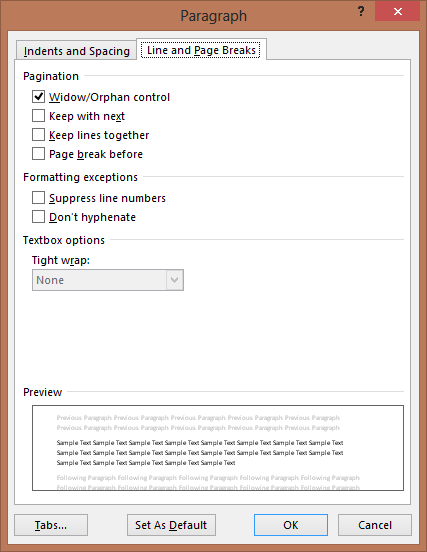427x552 pixels.
Task: Click the help question mark icon
Action: (x=361, y=12)
